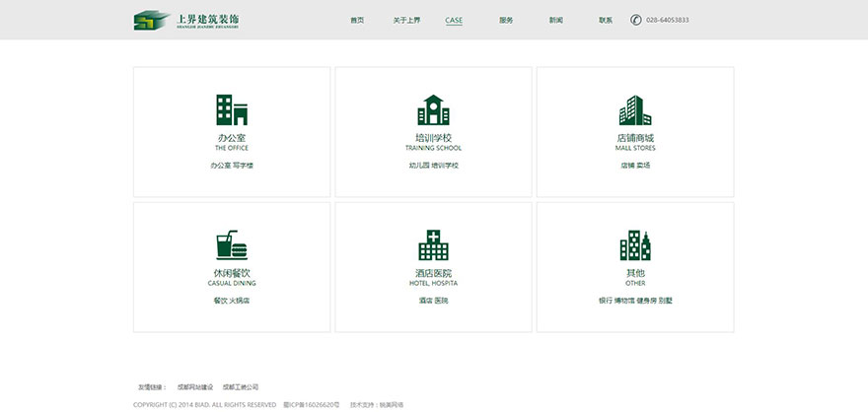Open the 首页 home menu item
The width and height of the screenshot is (868, 412).
click(x=356, y=20)
